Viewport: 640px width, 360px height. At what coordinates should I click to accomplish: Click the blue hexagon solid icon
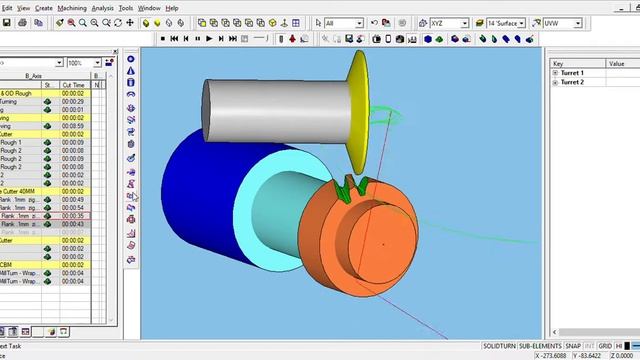pyautogui.click(x=427, y=39)
